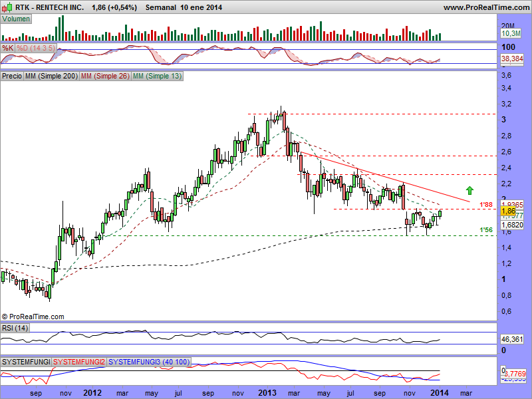Click the green 1'56 support label
532x399 pixels.
pyautogui.click(x=486, y=230)
